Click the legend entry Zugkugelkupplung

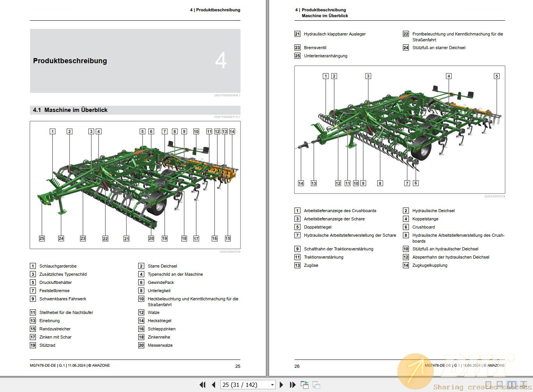point(430,265)
